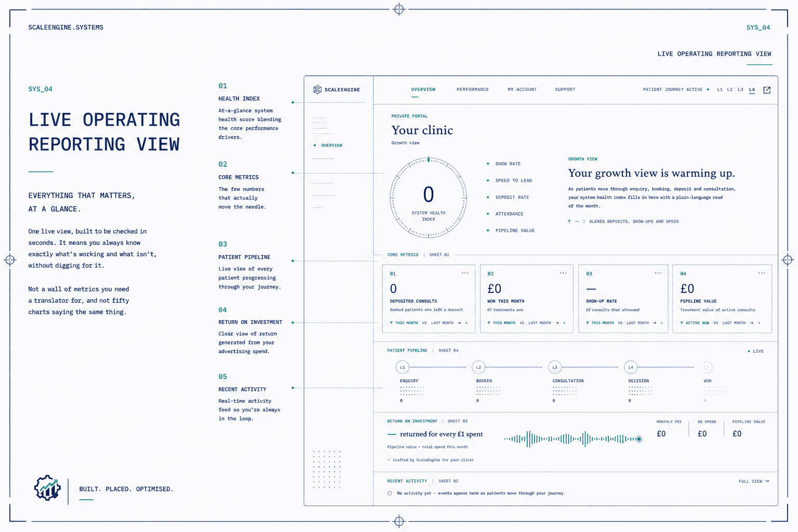Click Last Month on Won This Month card
Viewport: 798px width, 532px height.
540,323
